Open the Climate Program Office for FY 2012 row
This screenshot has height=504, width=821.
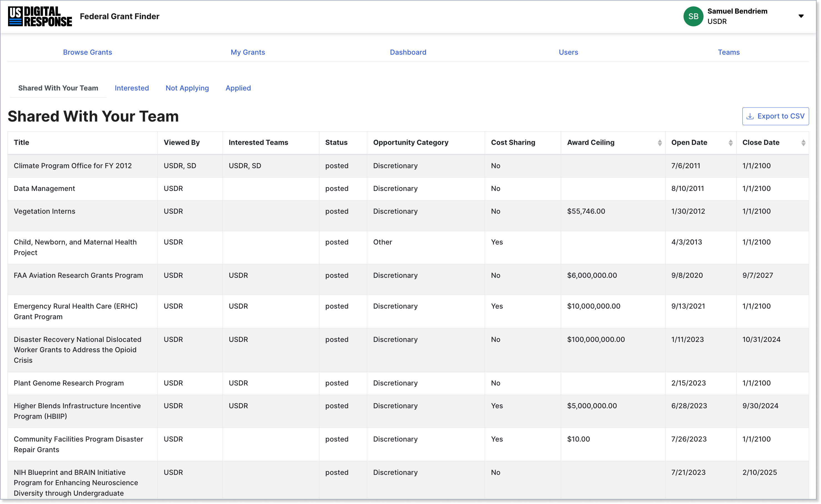tap(408, 166)
